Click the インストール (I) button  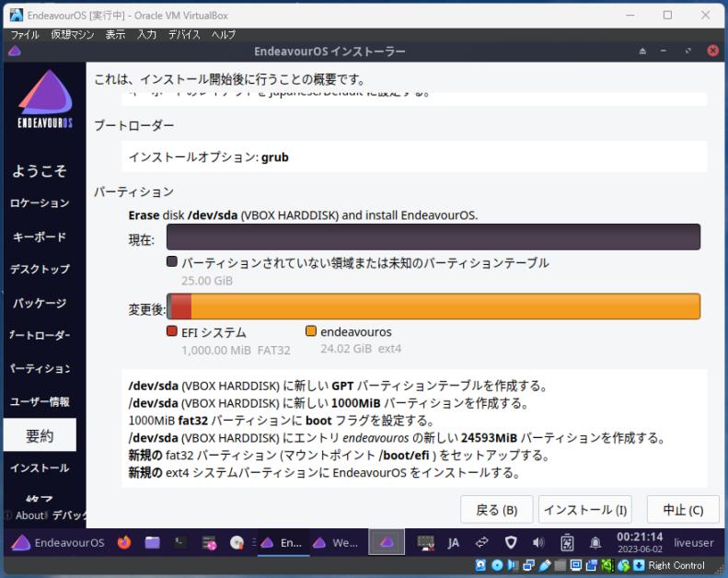coord(585,509)
